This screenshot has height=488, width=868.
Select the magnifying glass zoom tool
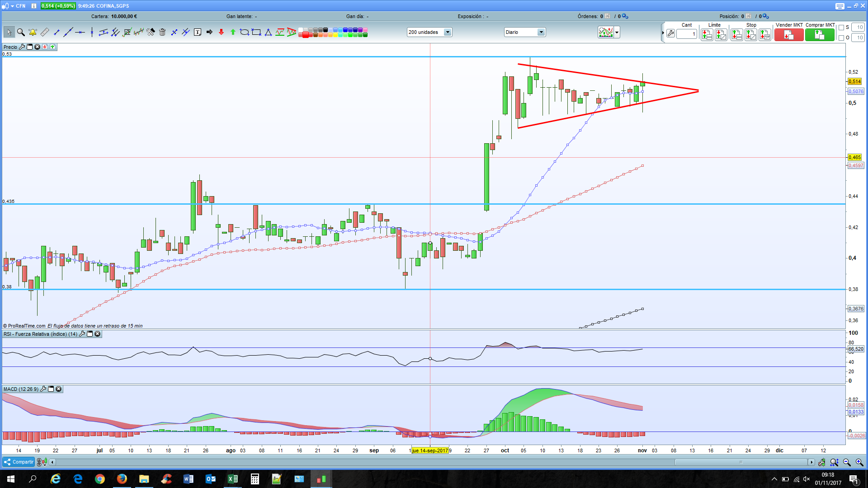pyautogui.click(x=21, y=33)
